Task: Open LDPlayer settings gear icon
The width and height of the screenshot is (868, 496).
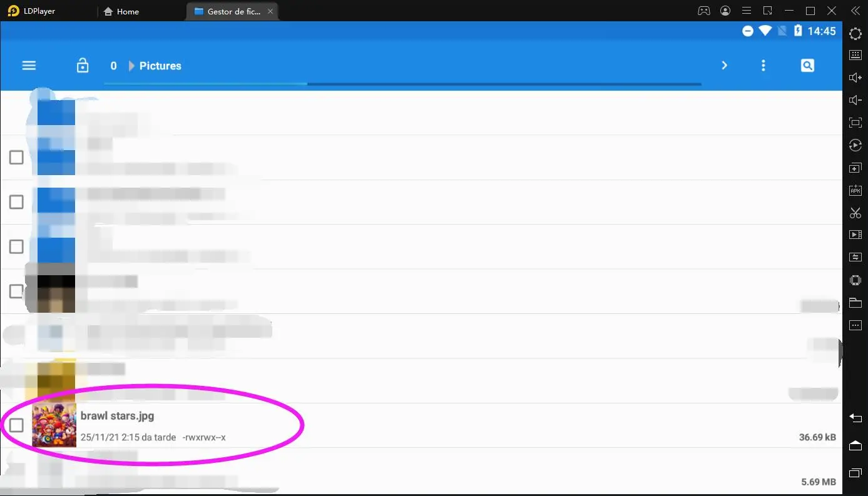Action: [x=855, y=34]
